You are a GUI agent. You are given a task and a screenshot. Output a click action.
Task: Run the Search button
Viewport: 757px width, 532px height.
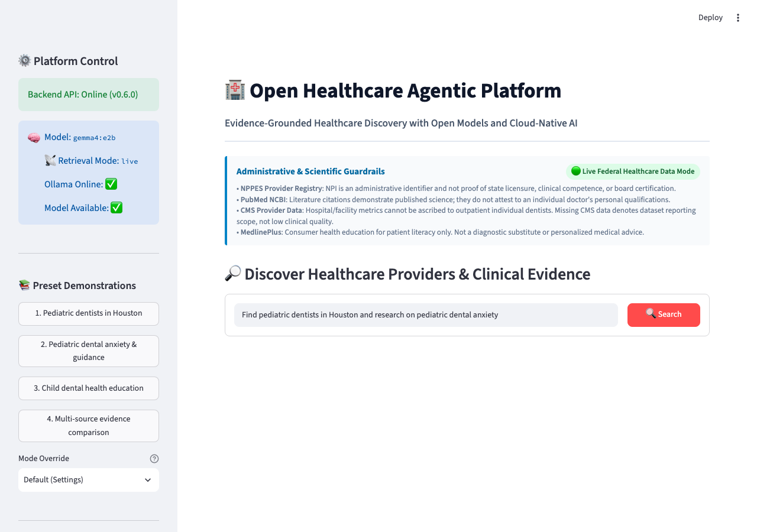664,315
